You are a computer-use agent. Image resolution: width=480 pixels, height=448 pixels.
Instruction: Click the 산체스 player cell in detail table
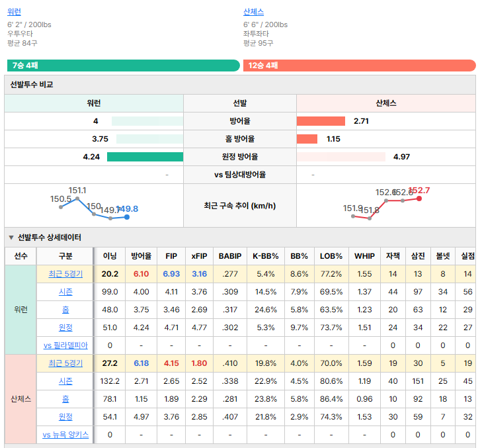(x=20, y=399)
